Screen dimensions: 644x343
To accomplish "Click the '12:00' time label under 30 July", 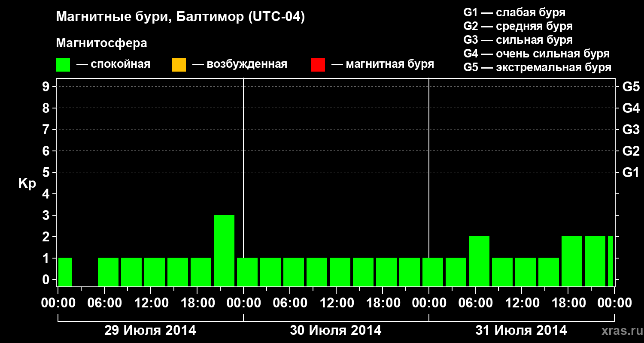I will [x=336, y=303].
